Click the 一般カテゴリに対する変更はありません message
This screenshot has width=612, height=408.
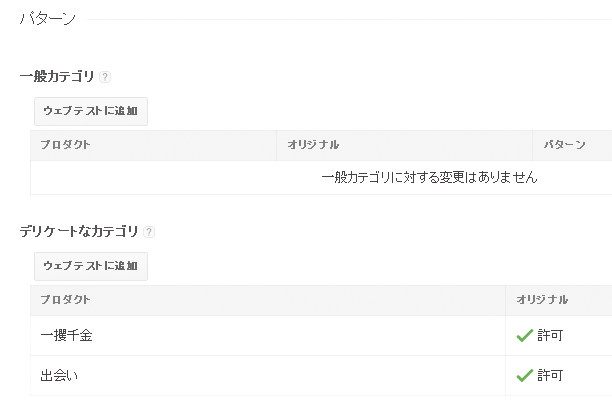point(429,178)
